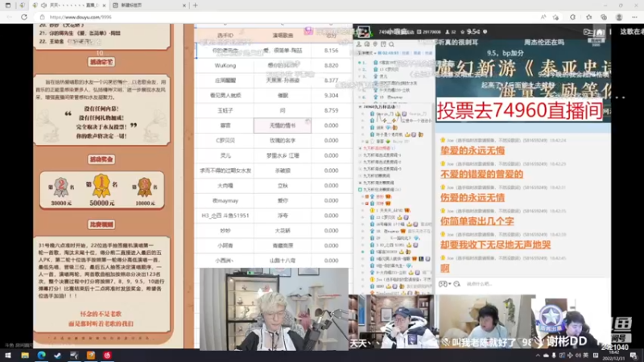
Task: Open the game controller dropdown by chat input
Action: point(445,284)
